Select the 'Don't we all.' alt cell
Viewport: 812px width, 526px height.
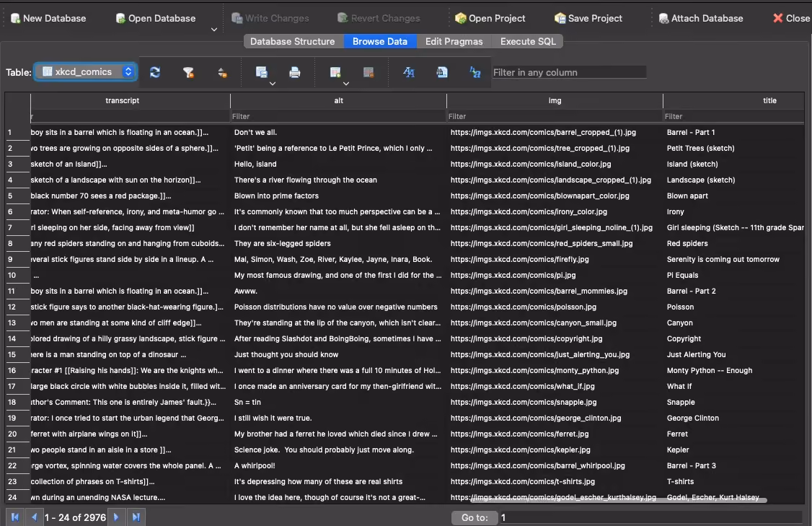(x=339, y=132)
